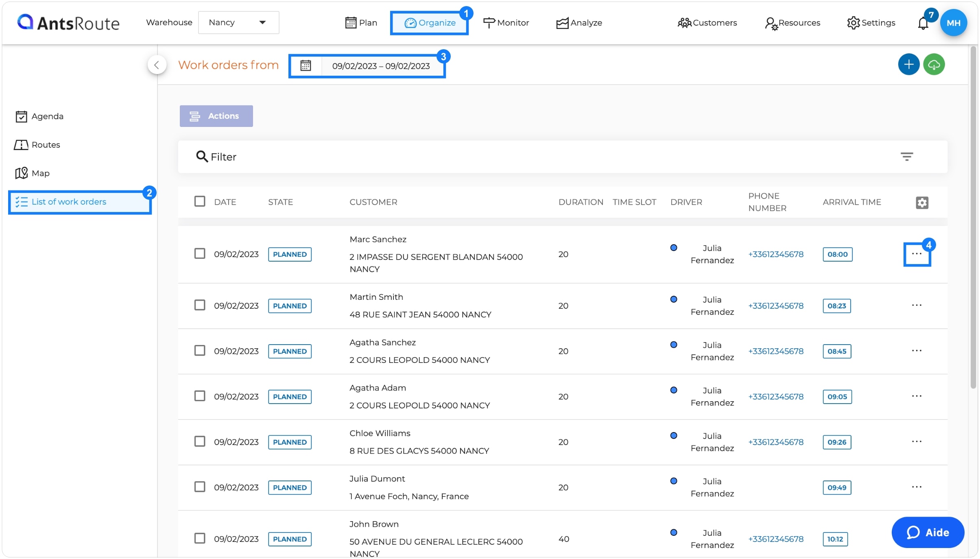Screen dimensions: 980x559
Task: Click the 10:12 arrival time badge
Action: point(835,539)
